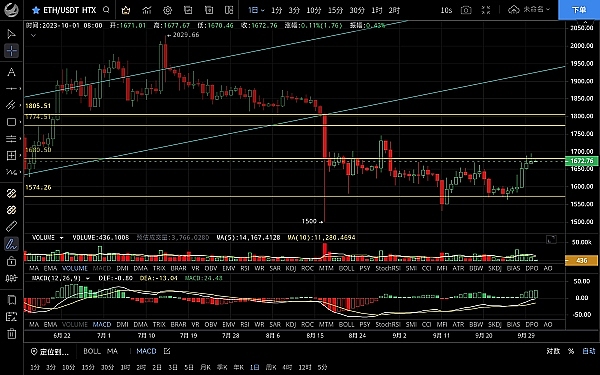Select the crosshair cursor tool
600x375 pixels.
11,51
